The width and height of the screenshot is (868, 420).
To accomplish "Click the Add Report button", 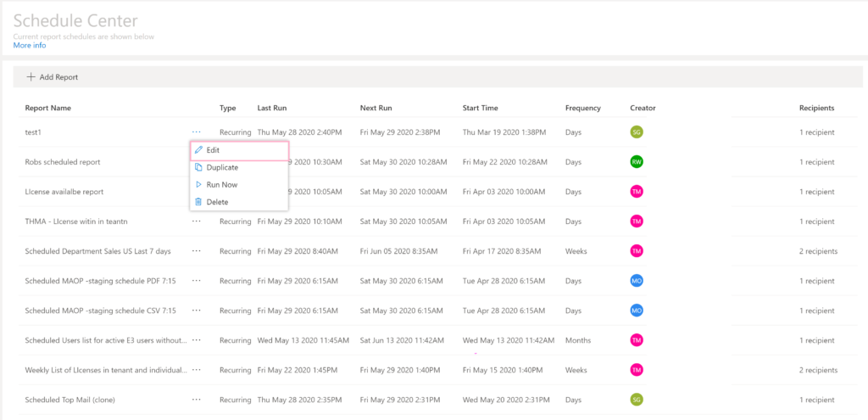I will click(x=53, y=77).
